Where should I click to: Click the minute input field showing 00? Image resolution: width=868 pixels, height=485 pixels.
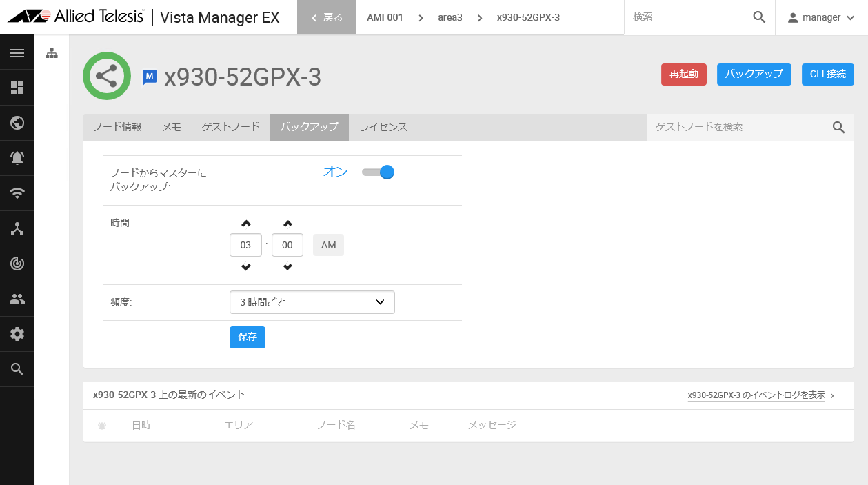[287, 245]
